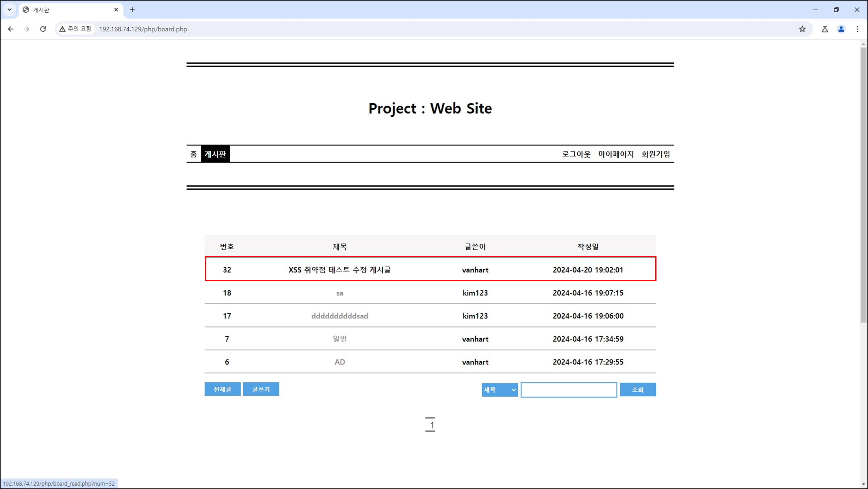The width and height of the screenshot is (868, 489).
Task: Click the 글쓴이 column header
Action: (475, 247)
